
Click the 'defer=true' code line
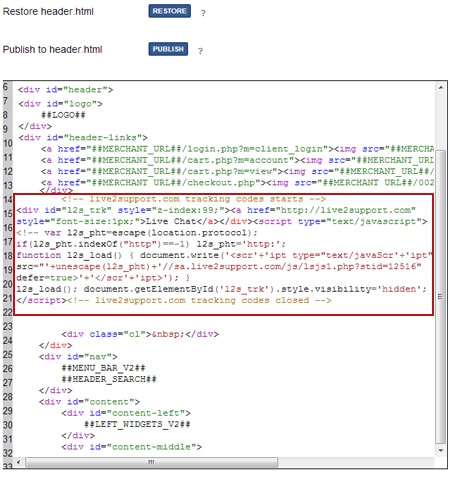(x=103, y=278)
